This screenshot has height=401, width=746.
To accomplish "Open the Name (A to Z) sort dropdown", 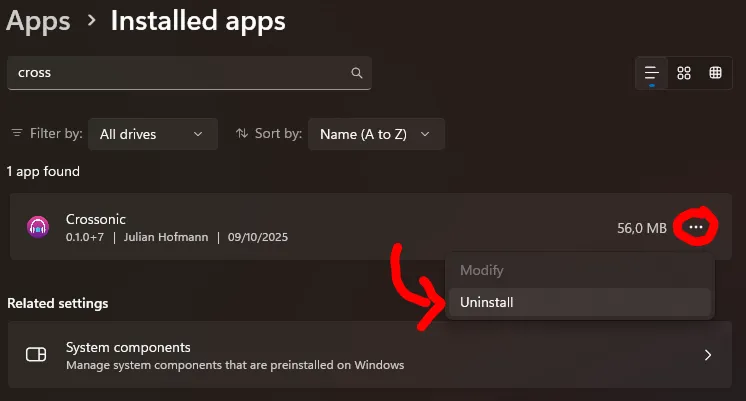I will coord(376,134).
